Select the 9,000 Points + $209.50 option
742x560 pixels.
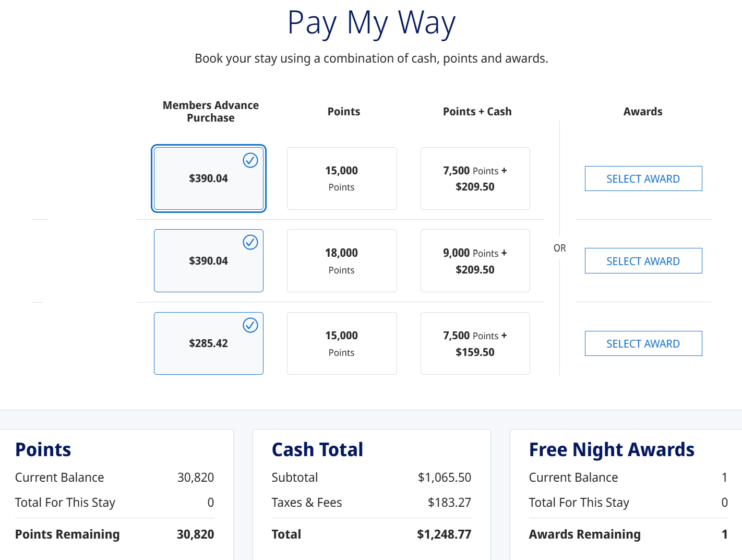[x=475, y=260]
